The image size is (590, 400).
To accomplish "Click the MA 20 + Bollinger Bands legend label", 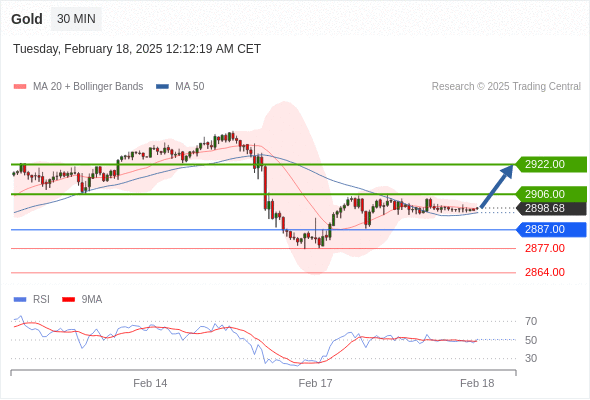I will 88,87.
